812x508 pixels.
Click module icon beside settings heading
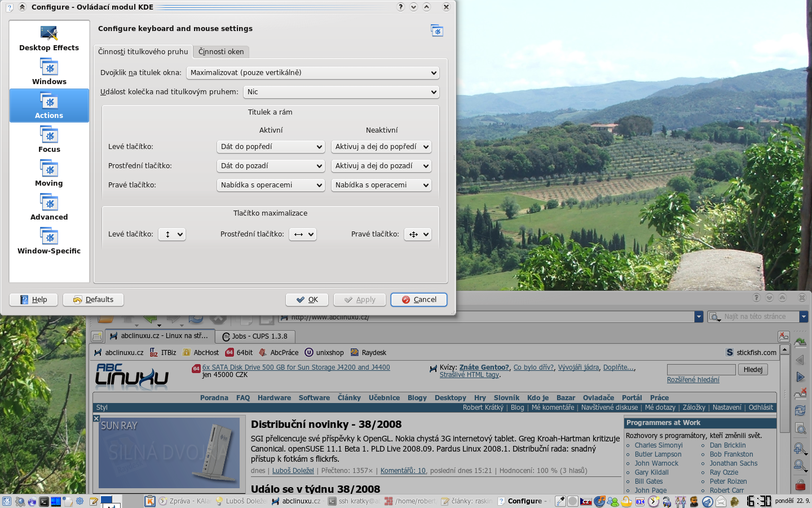point(437,30)
